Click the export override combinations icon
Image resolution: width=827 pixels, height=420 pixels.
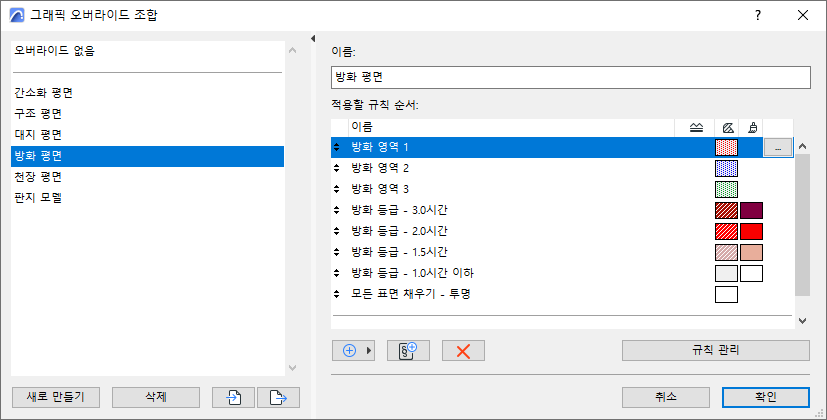pyautogui.click(x=279, y=397)
